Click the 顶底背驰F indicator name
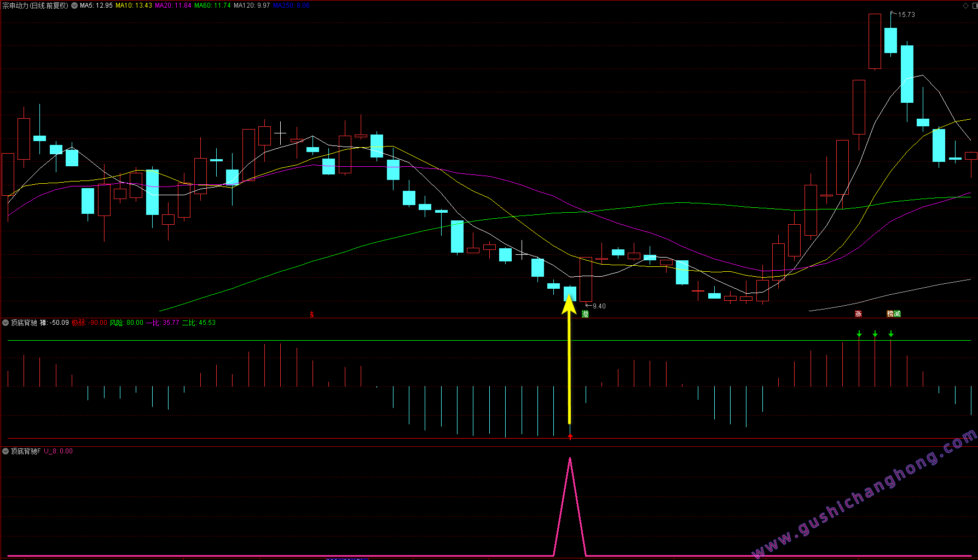The width and height of the screenshot is (978, 560). click(26, 451)
